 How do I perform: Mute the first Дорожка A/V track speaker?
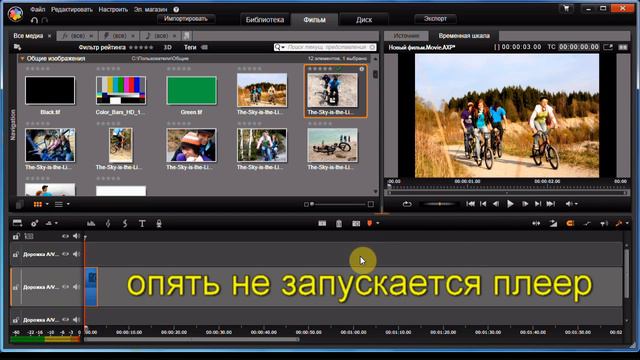tap(76, 254)
